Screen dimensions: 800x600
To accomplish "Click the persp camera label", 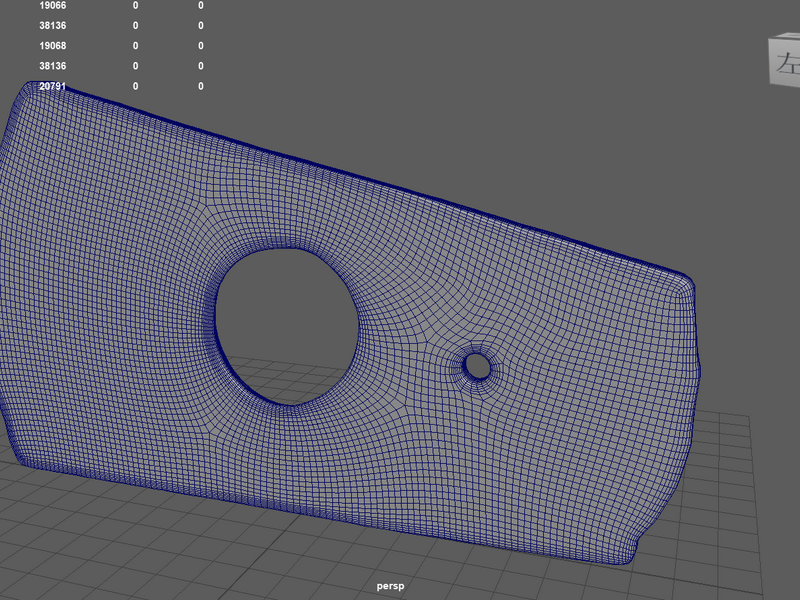I will point(390,586).
